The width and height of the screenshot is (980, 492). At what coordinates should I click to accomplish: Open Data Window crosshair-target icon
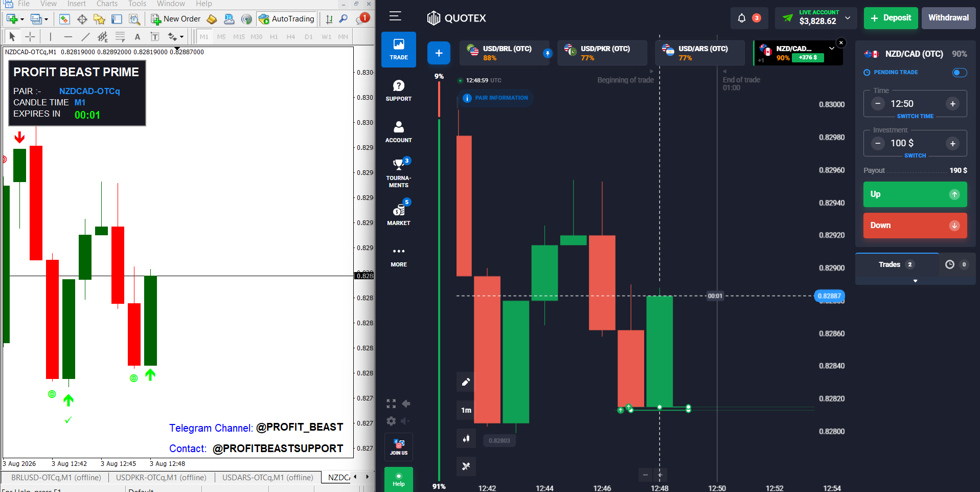[82, 19]
